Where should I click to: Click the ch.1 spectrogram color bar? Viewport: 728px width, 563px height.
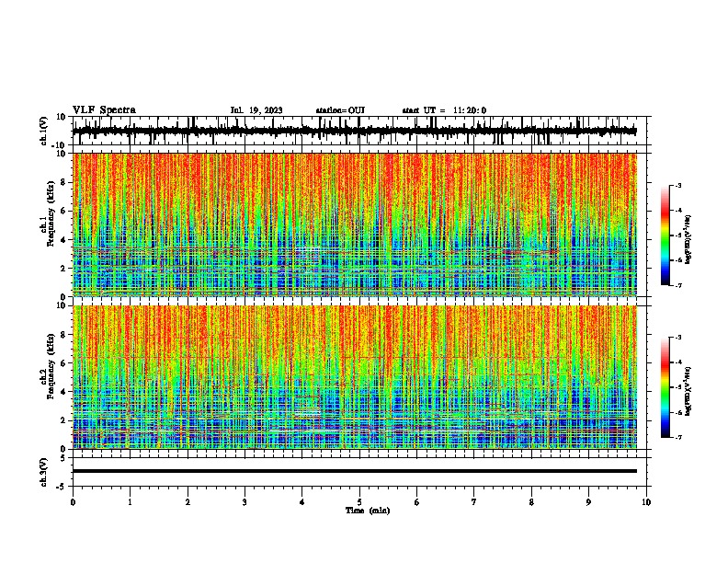[665, 236]
